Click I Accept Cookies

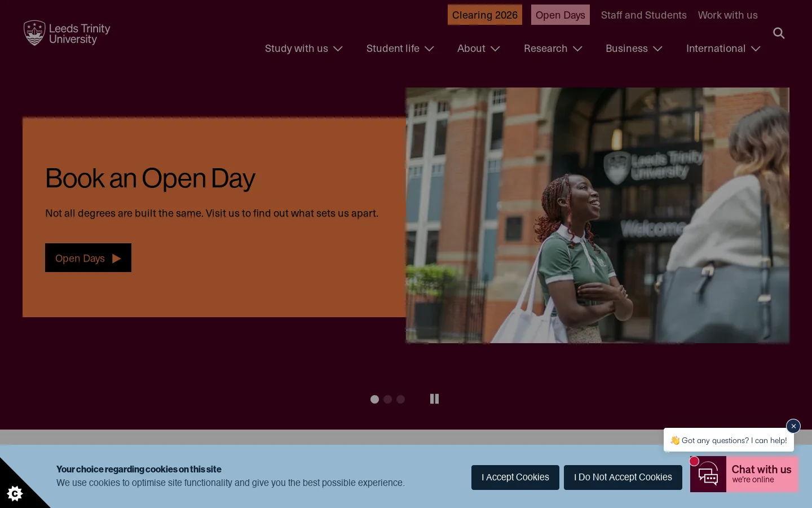tap(515, 478)
